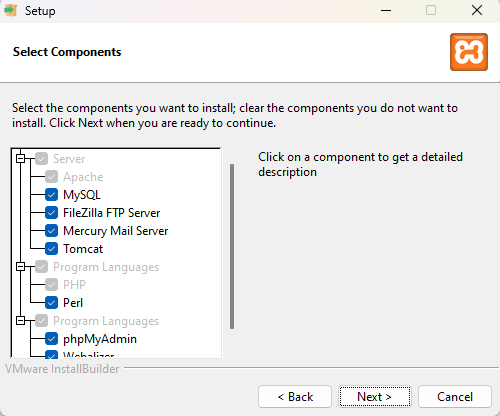Image resolution: width=500 pixels, height=416 pixels.
Task: Click the Next > button
Action: tap(375, 397)
